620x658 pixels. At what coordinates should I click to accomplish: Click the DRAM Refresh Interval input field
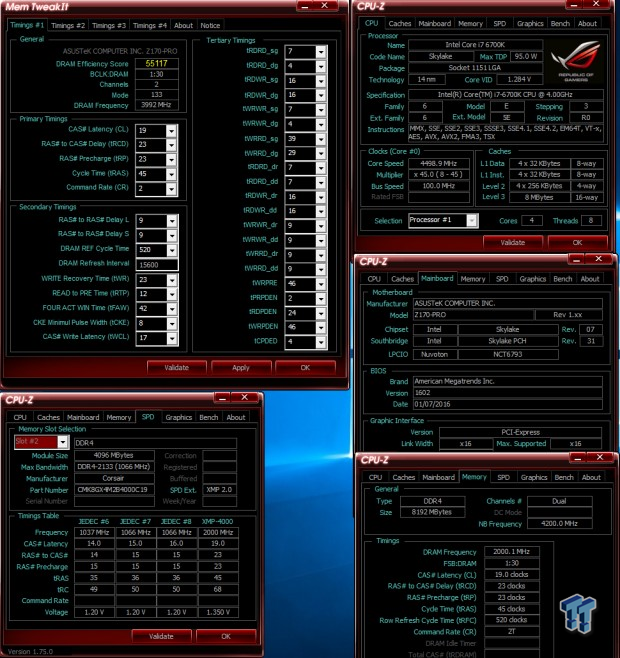[157, 265]
